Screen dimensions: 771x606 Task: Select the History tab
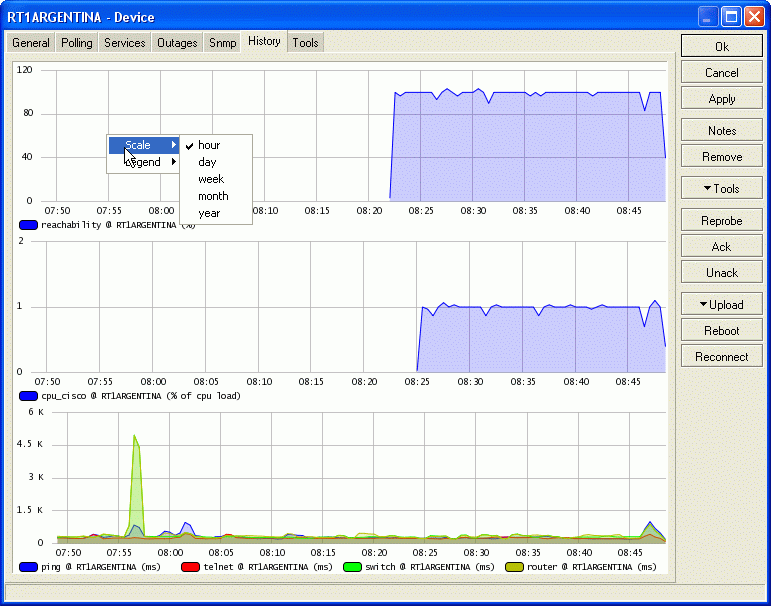tap(264, 41)
